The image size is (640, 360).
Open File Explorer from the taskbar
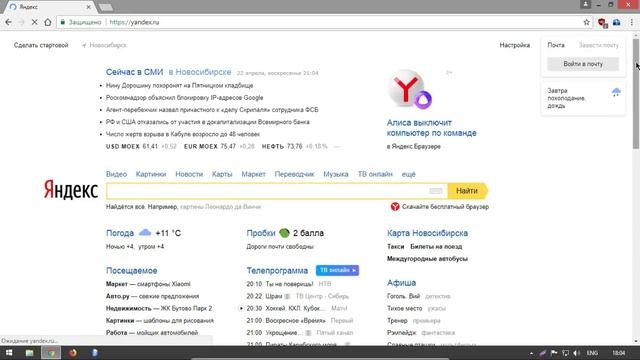[x=29, y=353]
